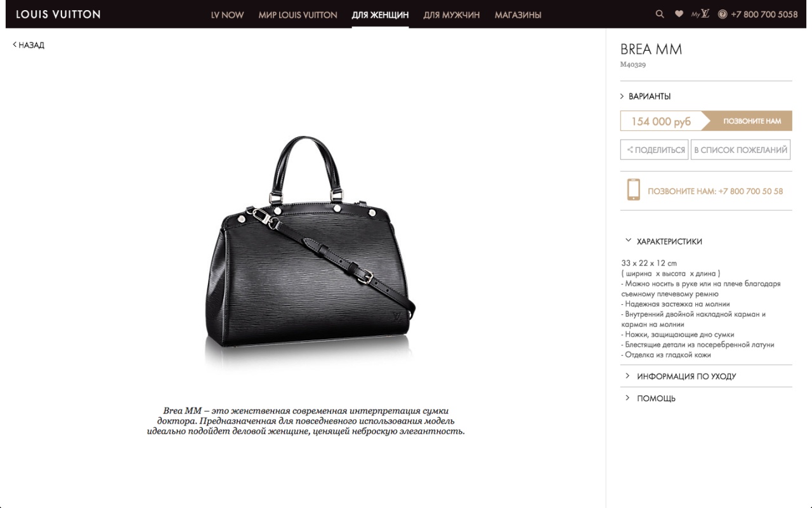Expand the Варианты section
The width and height of the screenshot is (812, 508).
coord(645,97)
